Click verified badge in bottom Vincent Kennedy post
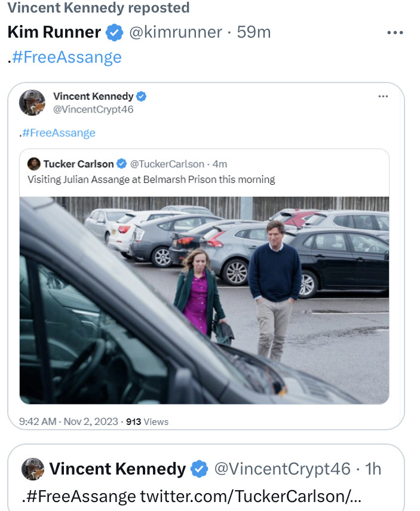Viewport: 420px width, 511px height. click(x=199, y=469)
